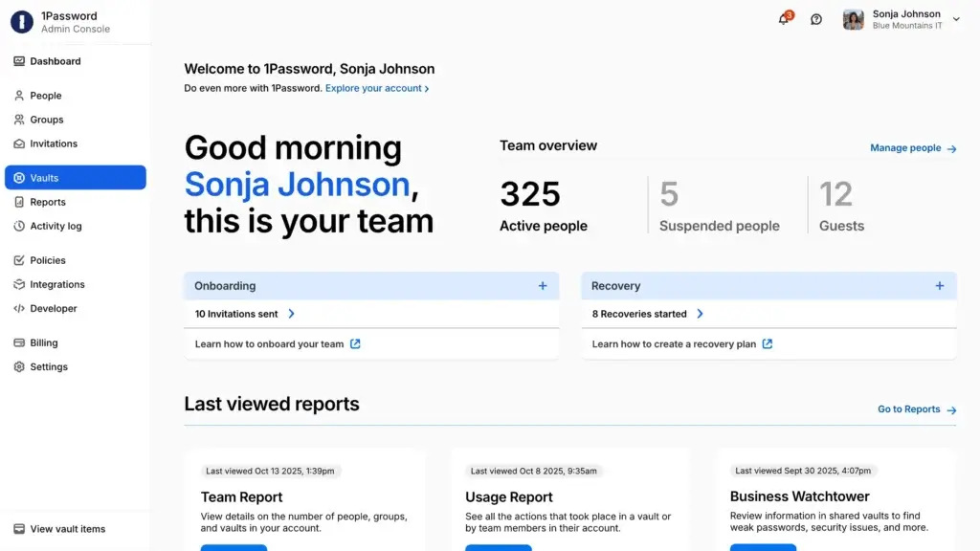Screen dimensions: 980x551
Task: Click the Invitations envelope icon
Action: [x=19, y=143]
